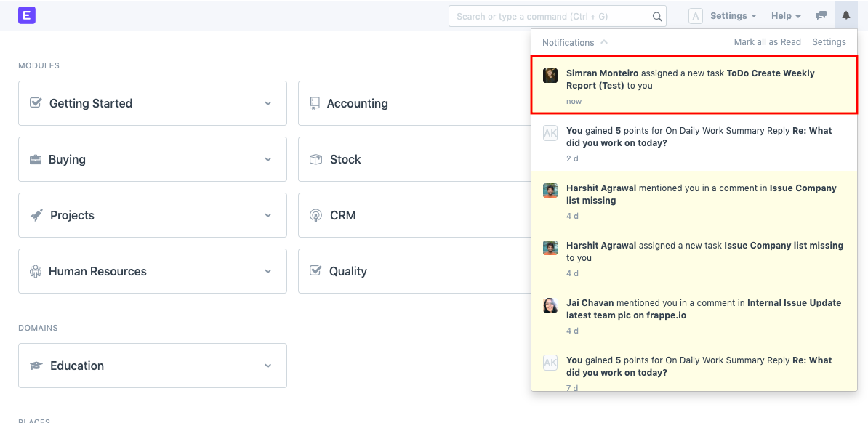Click the search command input field
Viewport: 868px width, 423px height.
552,16
